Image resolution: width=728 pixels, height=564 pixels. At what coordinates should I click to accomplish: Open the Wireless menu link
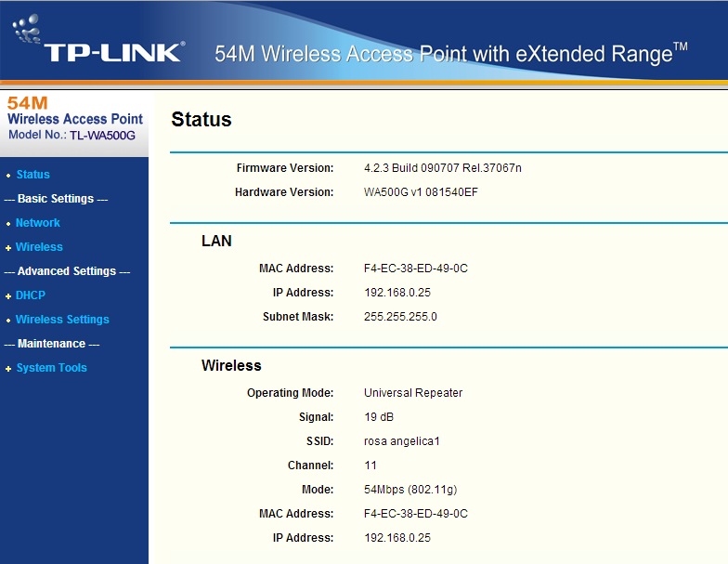(39, 247)
